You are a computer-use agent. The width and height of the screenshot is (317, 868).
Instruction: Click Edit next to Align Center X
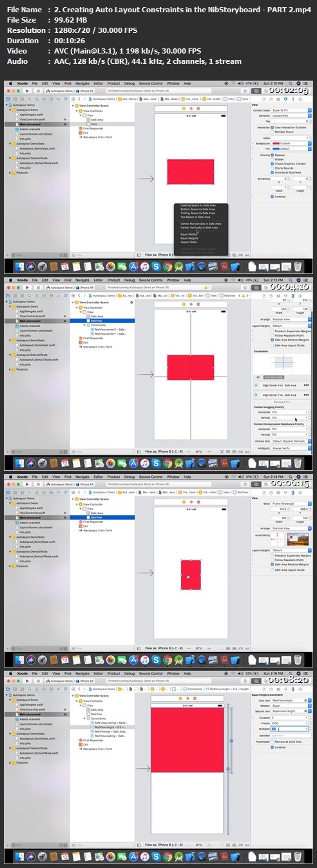[306, 385]
